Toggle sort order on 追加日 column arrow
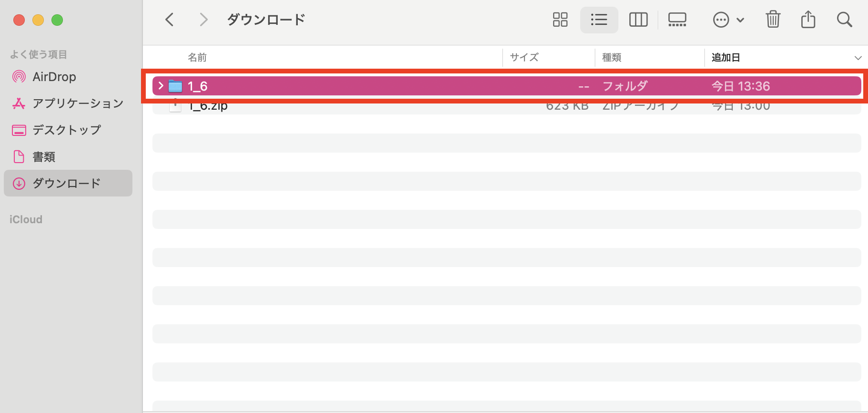 click(858, 58)
